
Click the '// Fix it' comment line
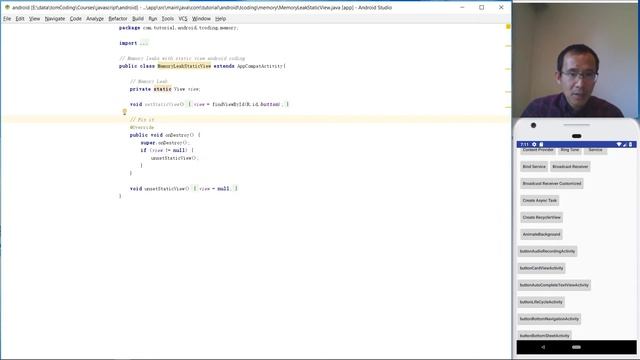pos(142,120)
